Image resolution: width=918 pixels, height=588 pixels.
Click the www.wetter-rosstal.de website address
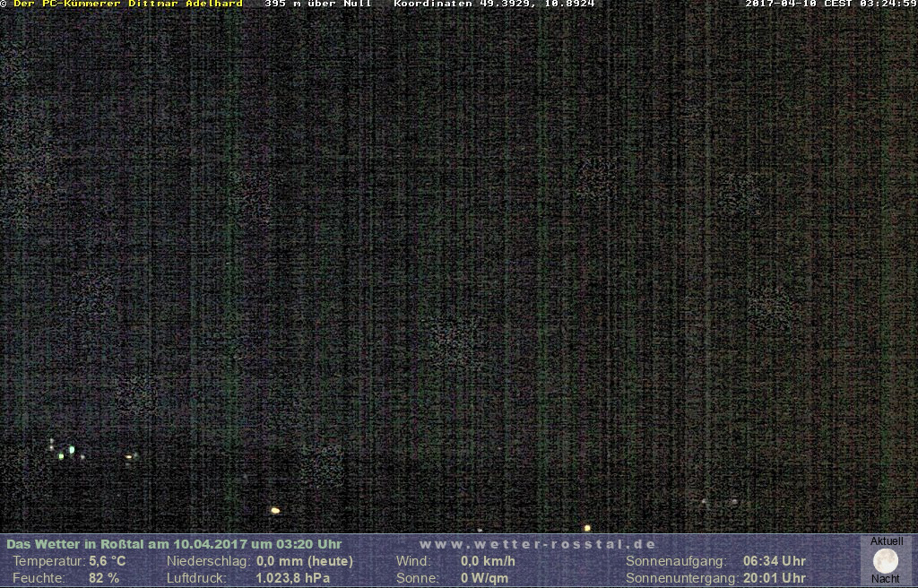(x=538, y=544)
